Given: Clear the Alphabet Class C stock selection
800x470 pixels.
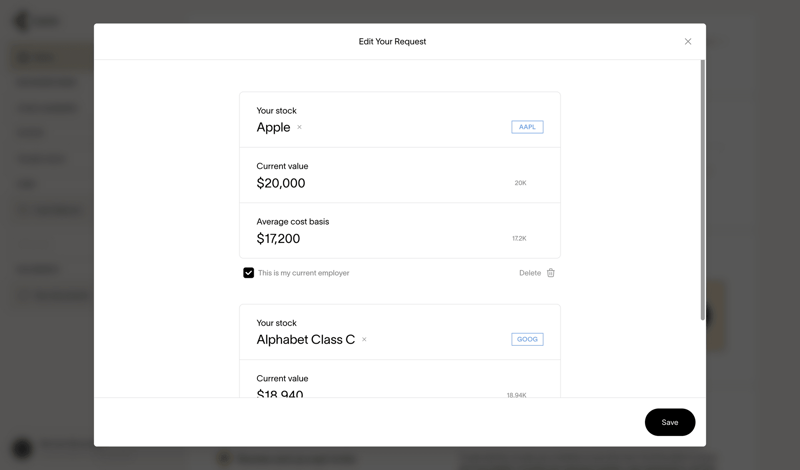Looking at the screenshot, I should pyautogui.click(x=364, y=340).
